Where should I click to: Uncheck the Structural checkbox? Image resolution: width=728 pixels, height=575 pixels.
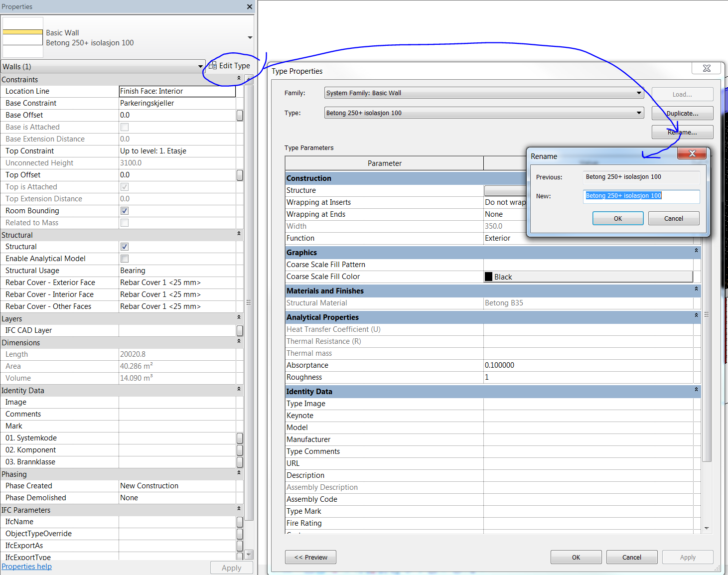[x=124, y=246]
